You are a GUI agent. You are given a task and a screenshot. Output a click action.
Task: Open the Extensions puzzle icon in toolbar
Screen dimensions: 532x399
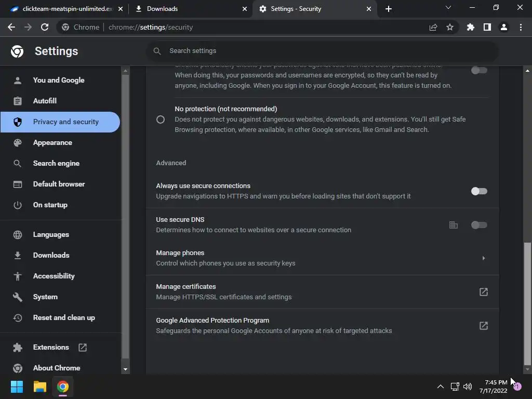[471, 27]
